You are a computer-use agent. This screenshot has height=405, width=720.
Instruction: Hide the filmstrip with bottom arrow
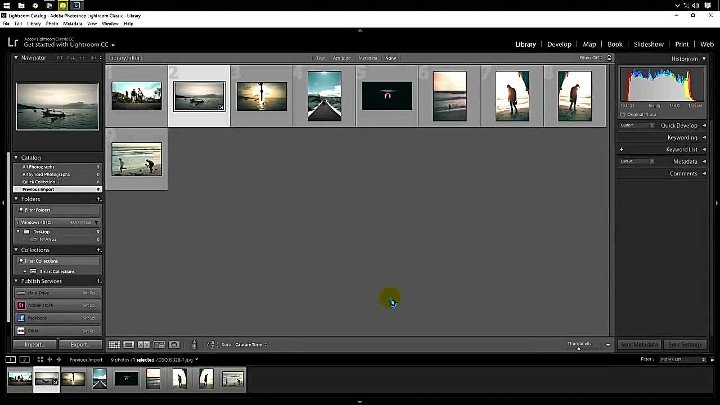[x=360, y=402]
